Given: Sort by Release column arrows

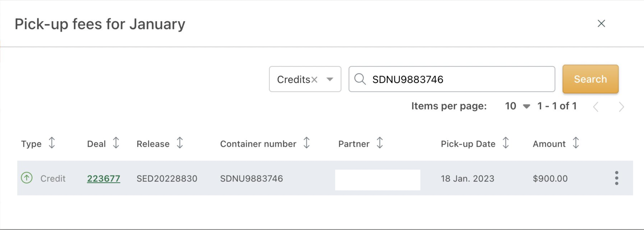Looking at the screenshot, I should point(180,143).
